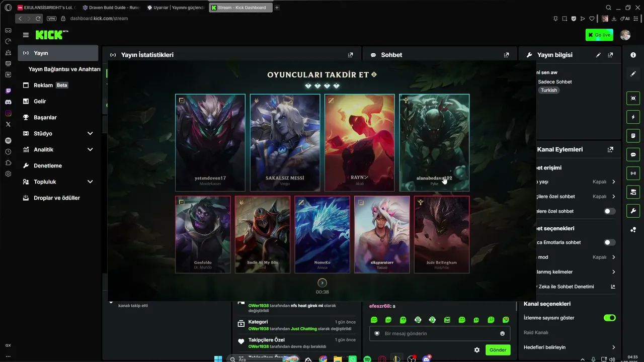
Task: Honor the Viego player card SAKALSIZ MESSİ
Action: coord(285,143)
